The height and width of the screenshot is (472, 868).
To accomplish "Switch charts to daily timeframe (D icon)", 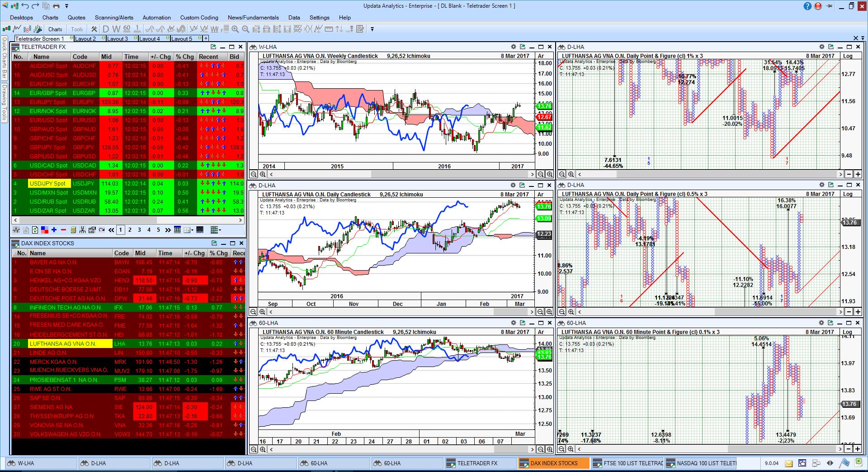I will (106, 29).
